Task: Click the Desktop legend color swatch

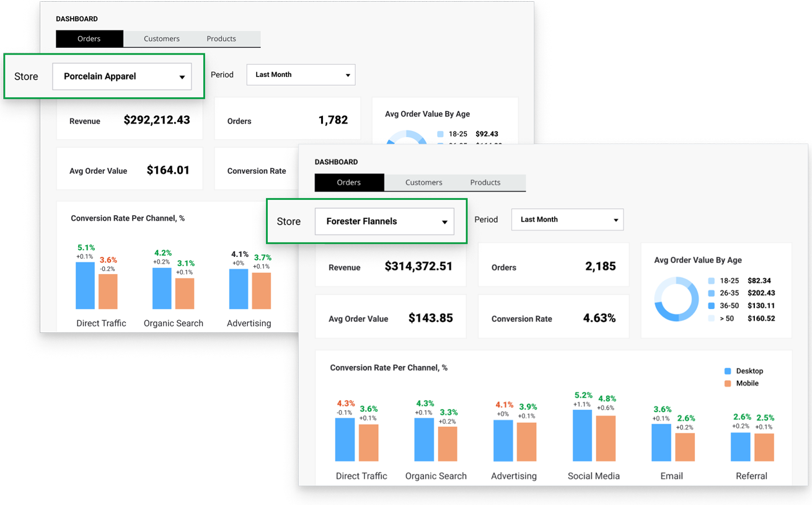Action: pos(728,371)
